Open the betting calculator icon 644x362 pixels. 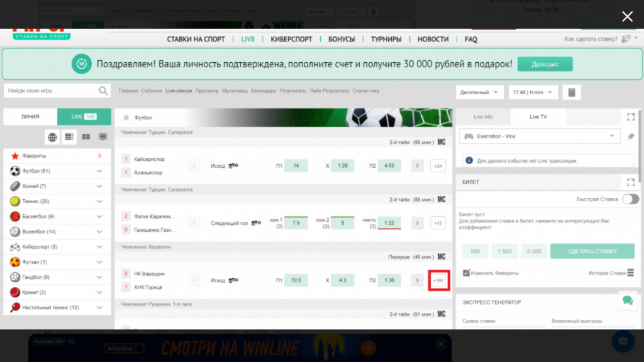point(571,92)
